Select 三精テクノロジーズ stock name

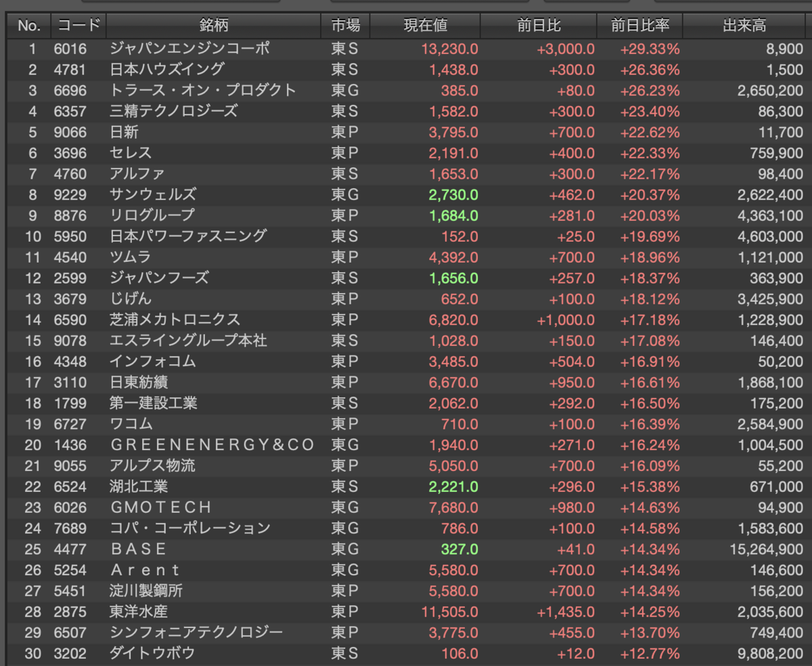174,111
